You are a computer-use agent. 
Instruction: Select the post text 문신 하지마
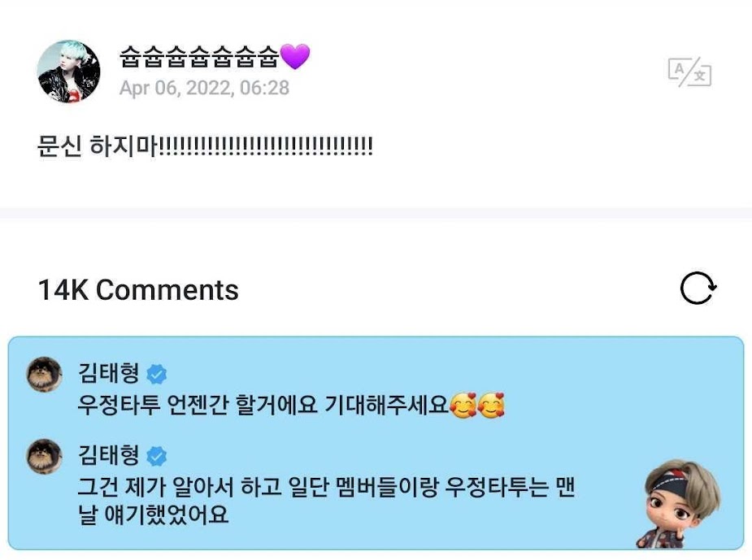pyautogui.click(x=98, y=145)
